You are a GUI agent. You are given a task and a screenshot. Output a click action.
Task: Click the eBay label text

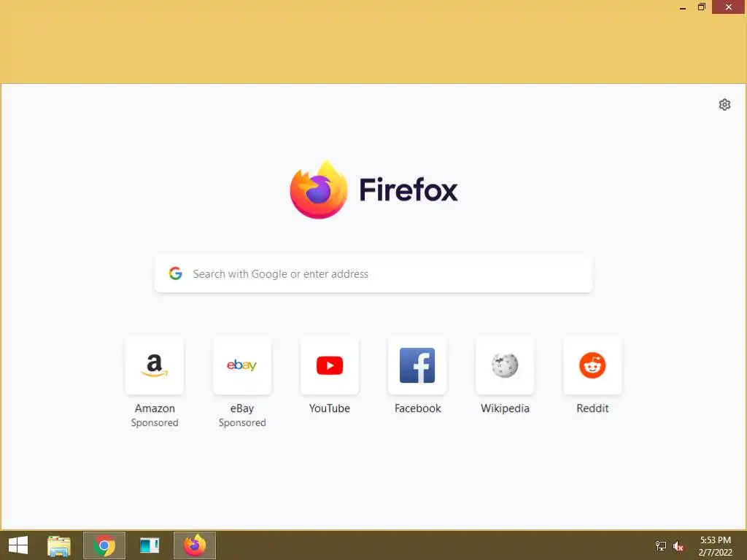[x=242, y=408]
